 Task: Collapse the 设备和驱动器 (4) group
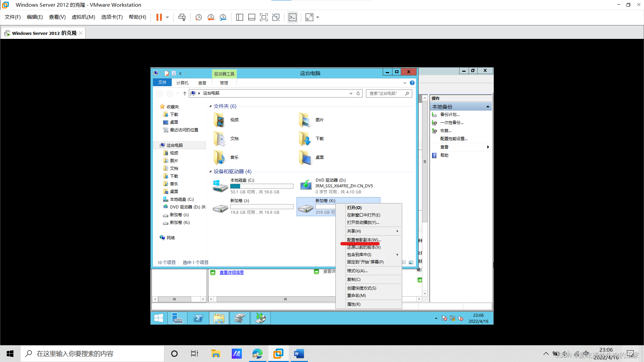210,172
